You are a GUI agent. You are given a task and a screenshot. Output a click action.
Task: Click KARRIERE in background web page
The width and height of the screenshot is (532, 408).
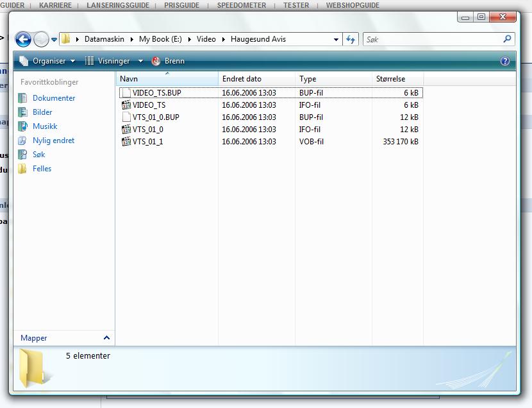55,5
